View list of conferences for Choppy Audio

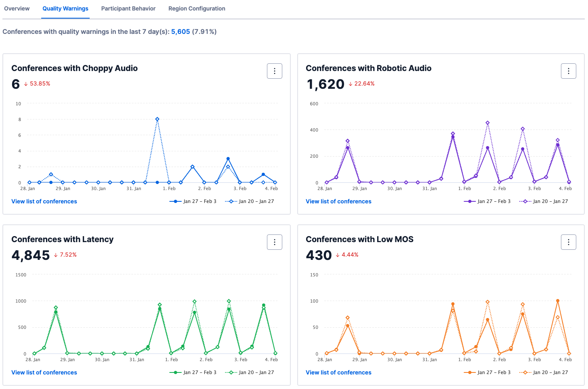44,201
